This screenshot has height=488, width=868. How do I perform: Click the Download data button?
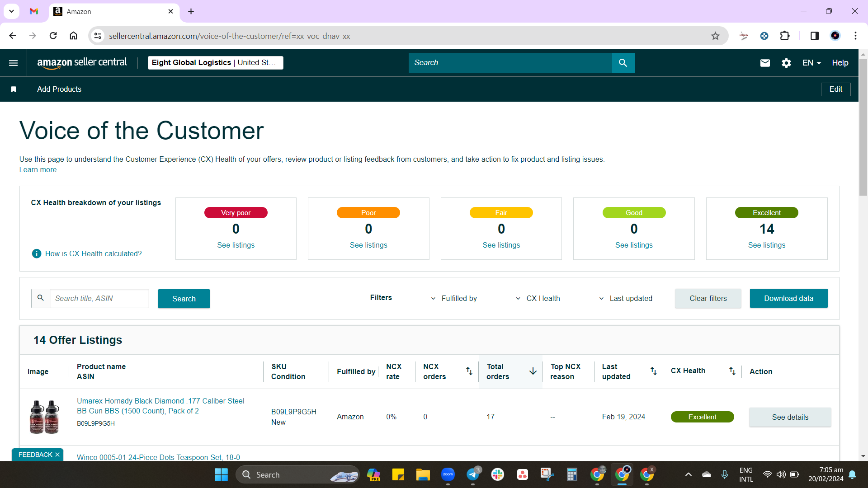pyautogui.click(x=788, y=298)
